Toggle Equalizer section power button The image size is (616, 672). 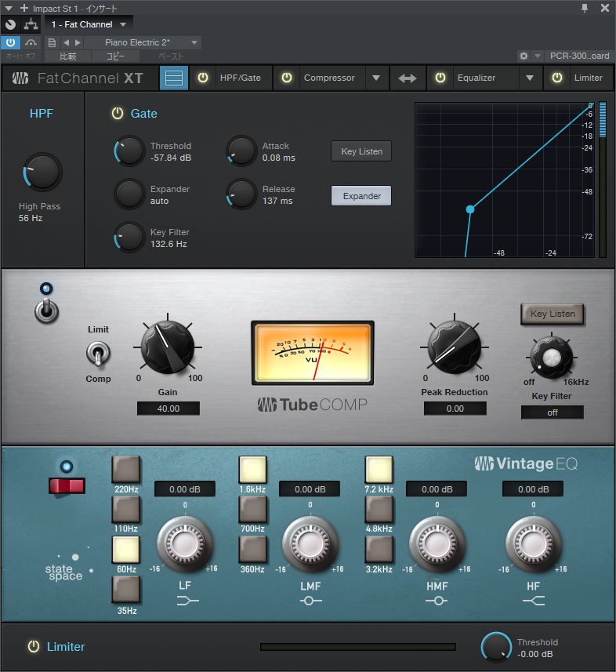[x=440, y=78]
